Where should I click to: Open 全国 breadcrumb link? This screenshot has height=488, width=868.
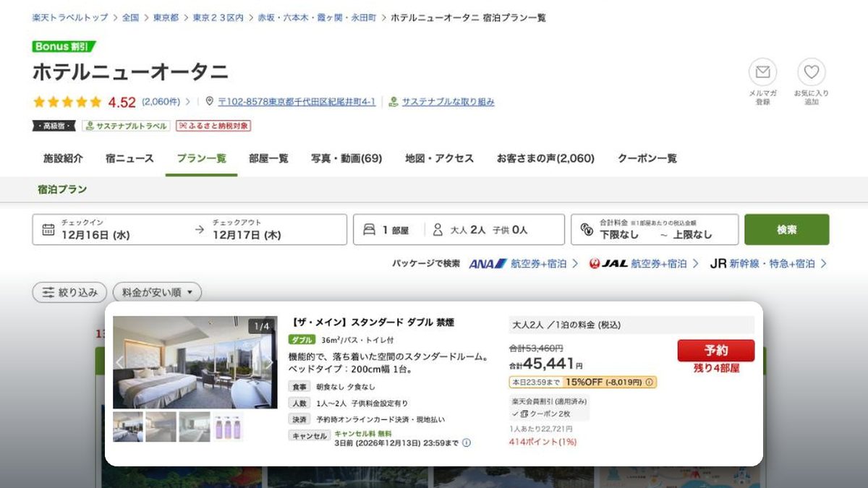tap(130, 17)
